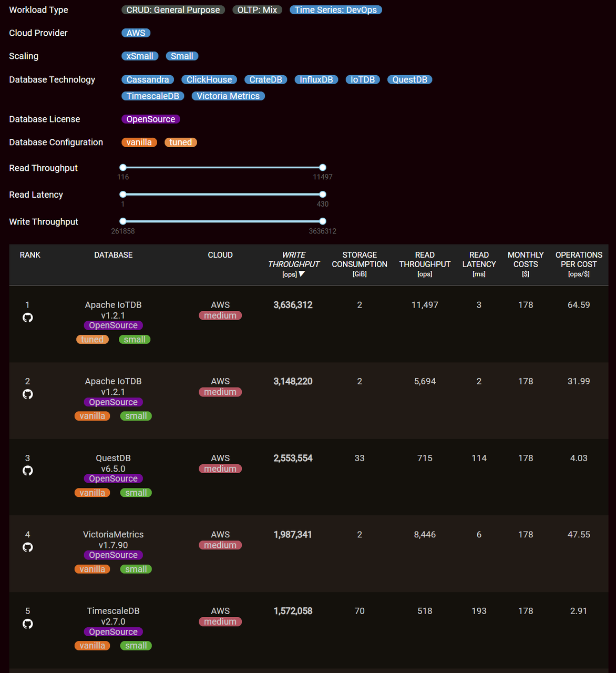616x673 pixels.
Task: Click the AWS cloud provider tag
Action: tap(136, 33)
